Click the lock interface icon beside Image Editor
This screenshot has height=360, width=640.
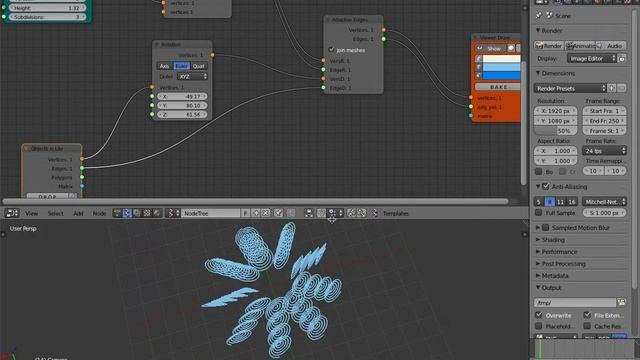622,58
